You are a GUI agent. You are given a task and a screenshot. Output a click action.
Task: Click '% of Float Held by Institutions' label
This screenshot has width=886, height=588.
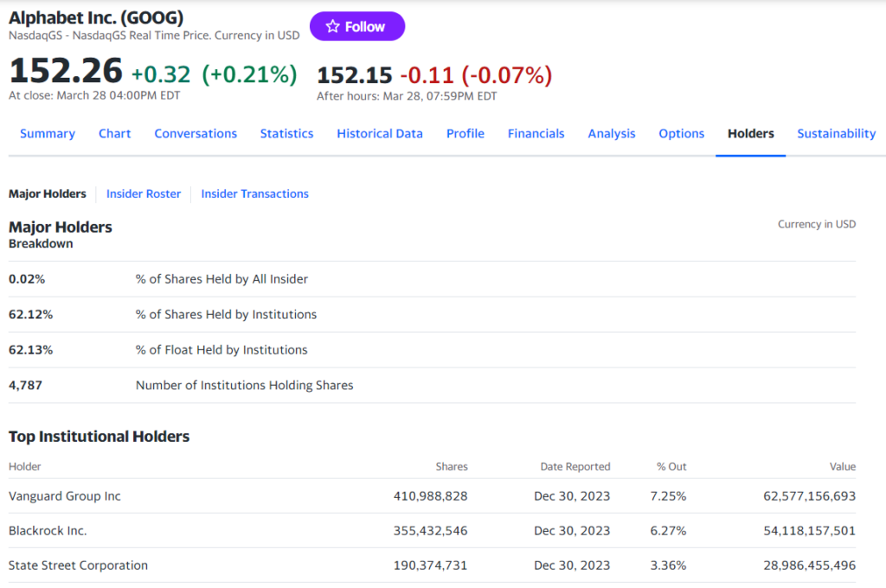click(x=221, y=350)
